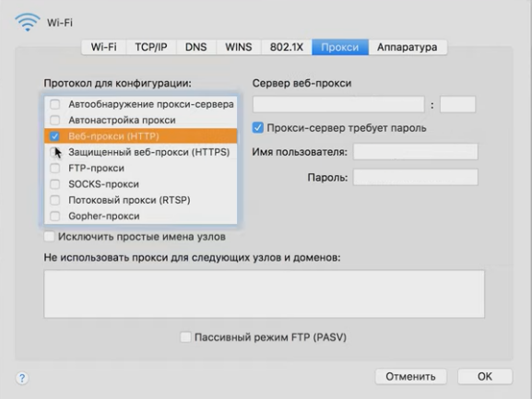Uncheck Веб-прокси (HTTP) checkbox
This screenshot has width=532, height=399.
(x=54, y=136)
